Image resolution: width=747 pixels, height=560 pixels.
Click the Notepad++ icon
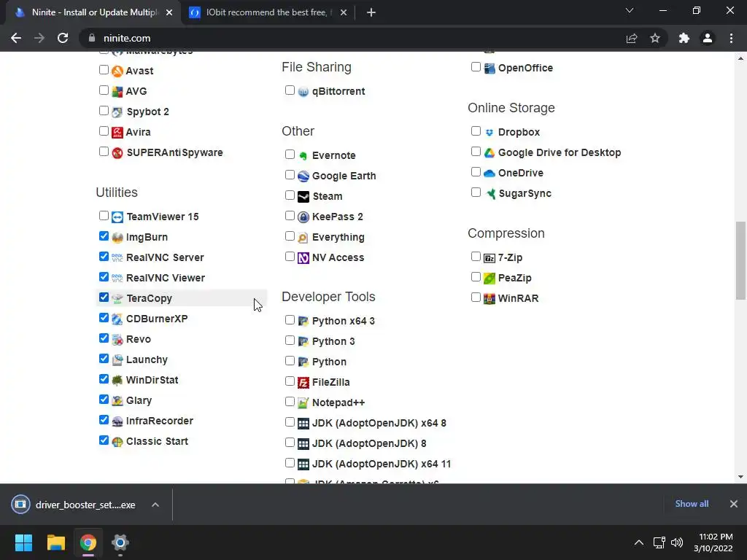(303, 402)
